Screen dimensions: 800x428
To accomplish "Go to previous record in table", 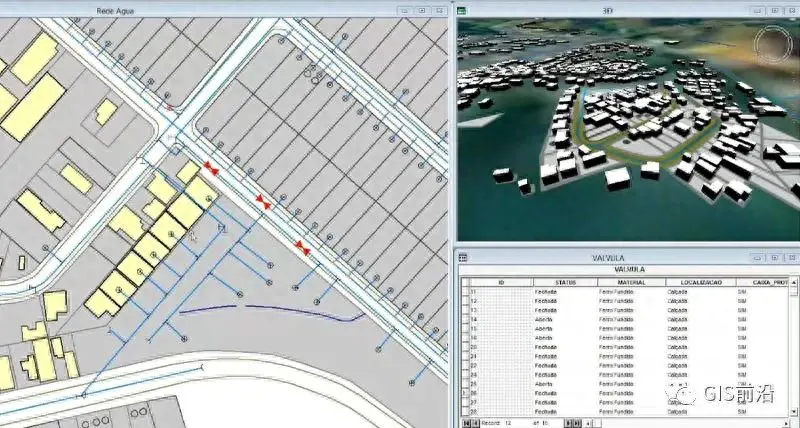I will 474,423.
